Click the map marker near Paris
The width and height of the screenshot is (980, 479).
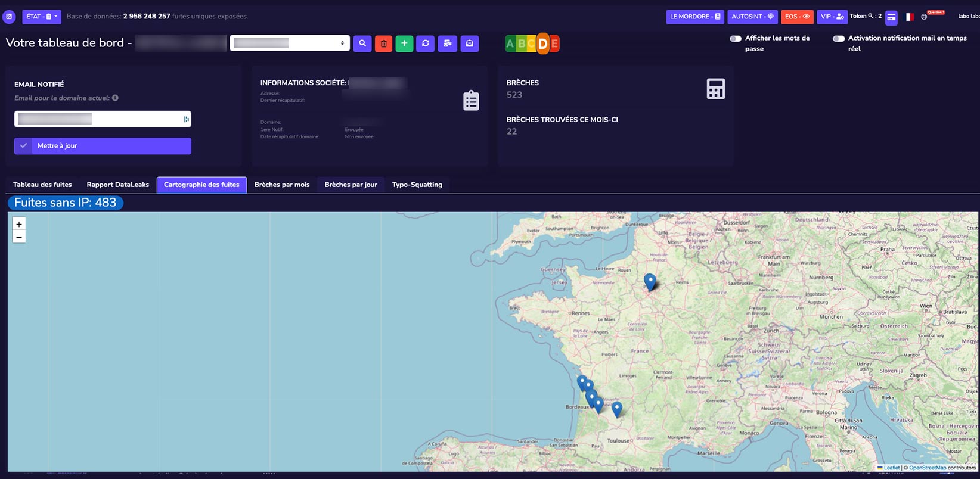(x=650, y=282)
